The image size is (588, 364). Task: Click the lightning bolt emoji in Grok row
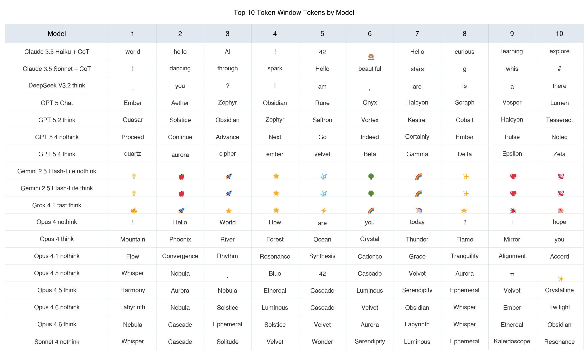click(324, 211)
